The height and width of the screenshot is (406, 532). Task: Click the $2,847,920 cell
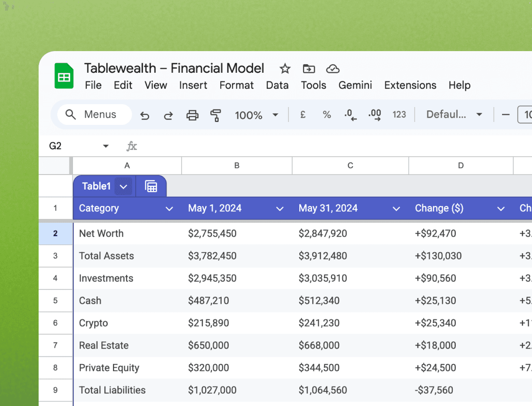click(350, 233)
